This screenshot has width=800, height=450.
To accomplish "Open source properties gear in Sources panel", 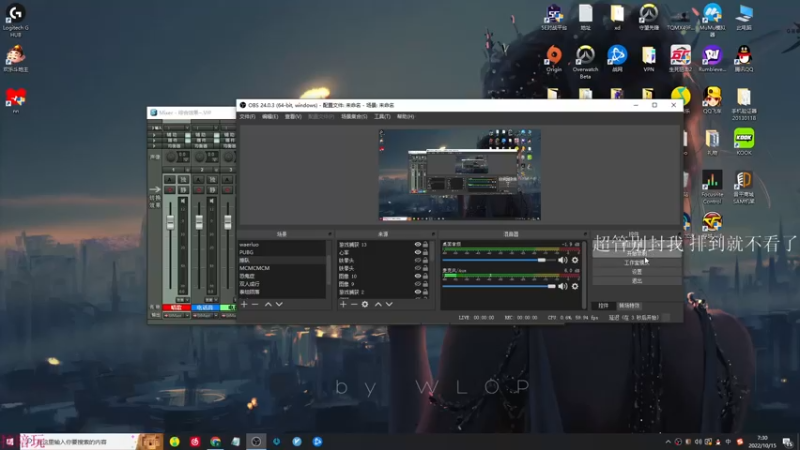I will pos(365,304).
